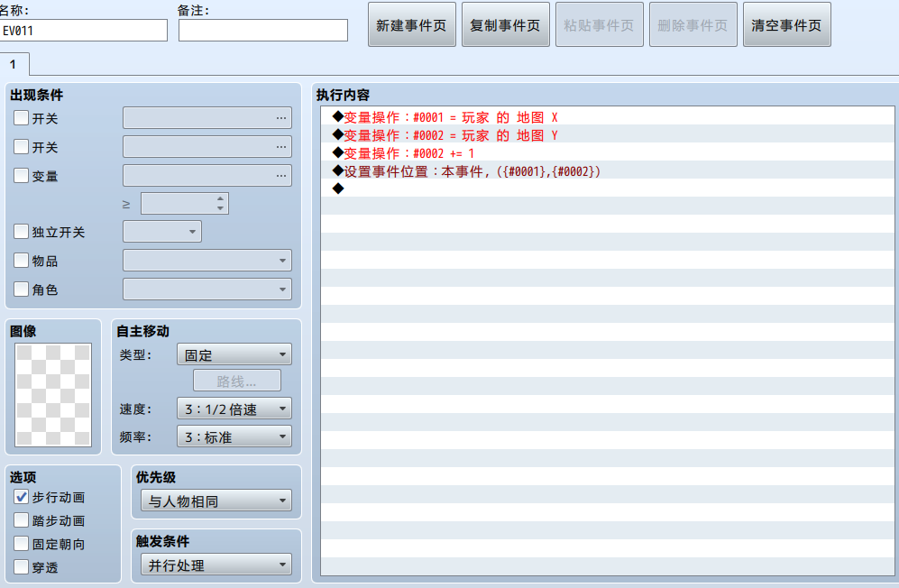Click the 复制事件页 button
The width and height of the screenshot is (899, 588).
pyautogui.click(x=506, y=24)
